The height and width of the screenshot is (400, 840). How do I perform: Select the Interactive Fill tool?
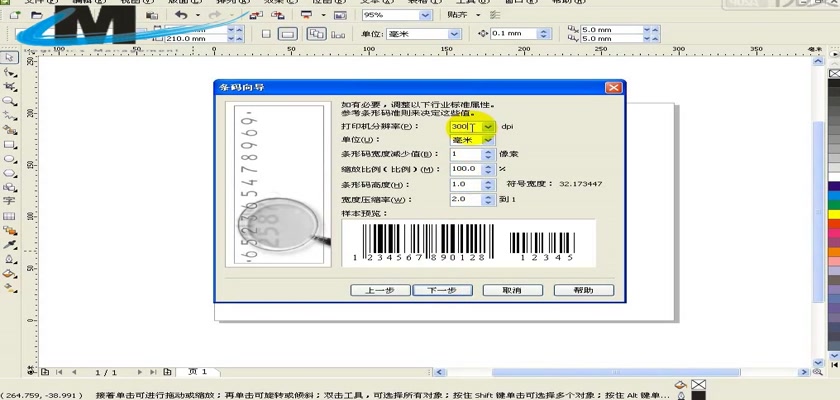[10, 288]
